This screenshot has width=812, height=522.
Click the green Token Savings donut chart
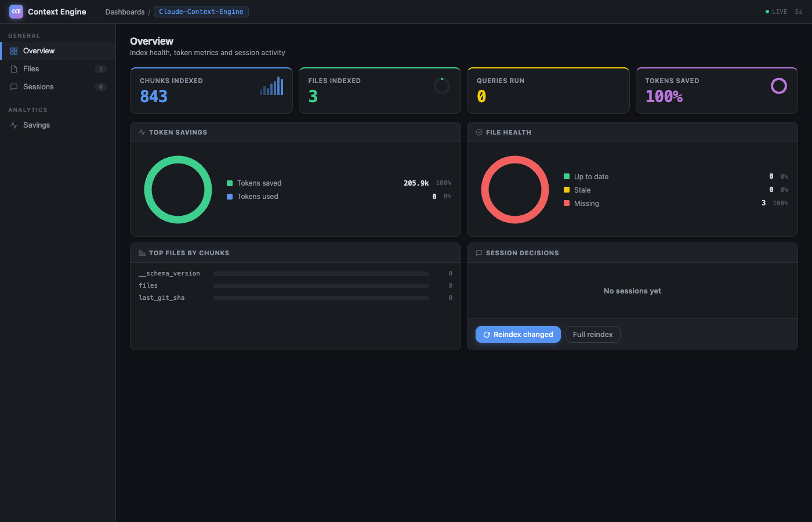(178, 190)
